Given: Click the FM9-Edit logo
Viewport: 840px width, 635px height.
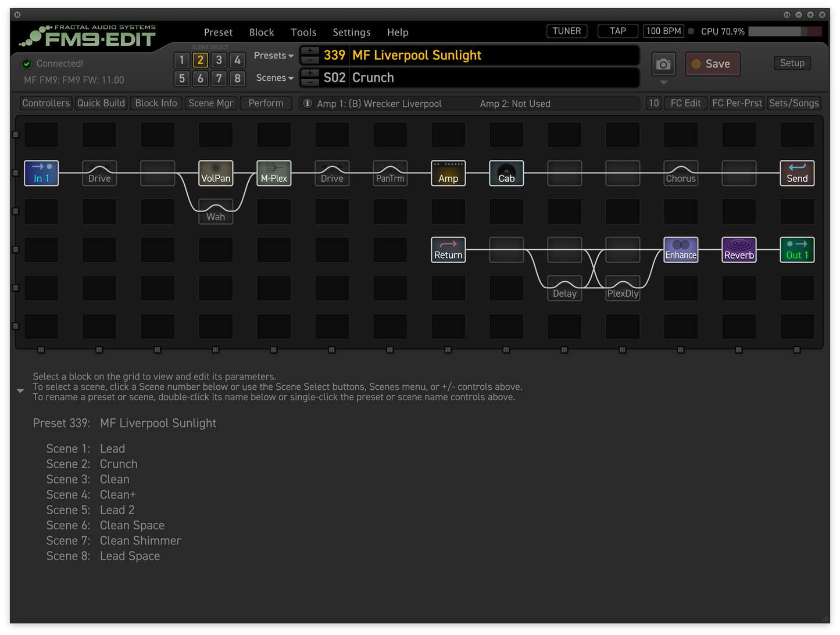Looking at the screenshot, I should (87, 36).
